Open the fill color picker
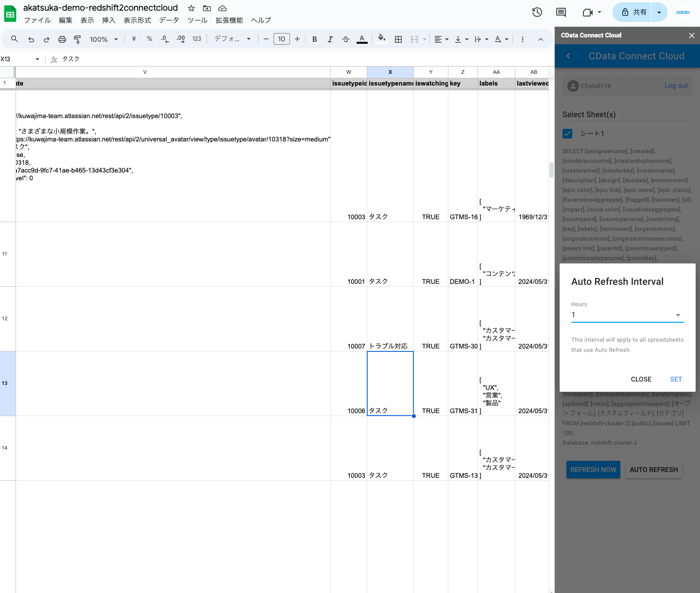 coord(382,39)
